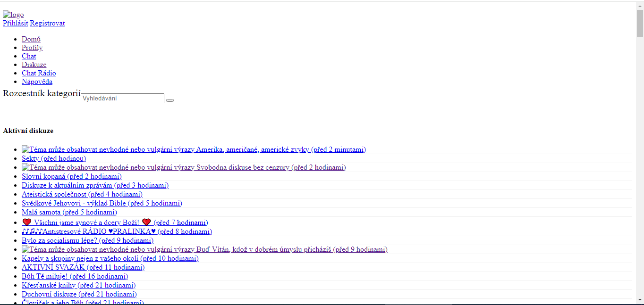
Task: Open Chat Rádio navigation item
Action: click(39, 73)
